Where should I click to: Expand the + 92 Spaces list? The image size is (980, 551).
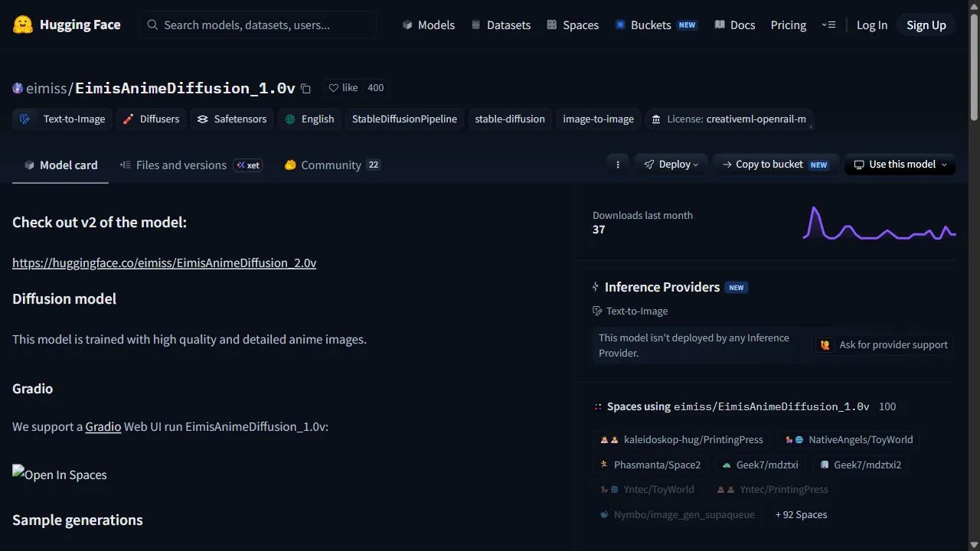coord(801,515)
